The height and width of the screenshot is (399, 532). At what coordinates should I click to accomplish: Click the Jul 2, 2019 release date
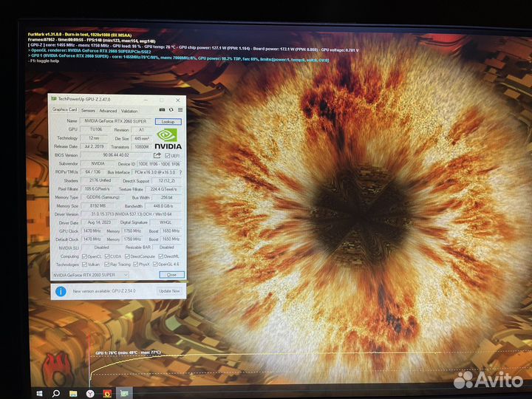[94, 146]
